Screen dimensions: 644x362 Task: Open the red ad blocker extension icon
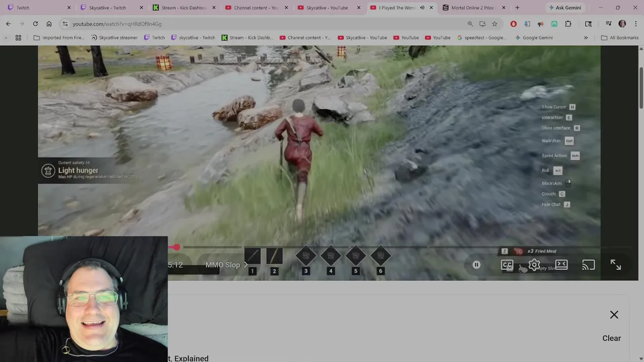pyautogui.click(x=513, y=24)
